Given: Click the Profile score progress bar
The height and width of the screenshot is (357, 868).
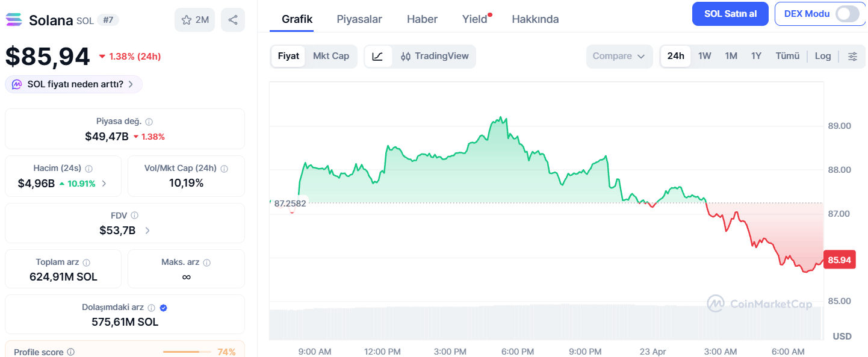Looking at the screenshot, I should tap(187, 352).
